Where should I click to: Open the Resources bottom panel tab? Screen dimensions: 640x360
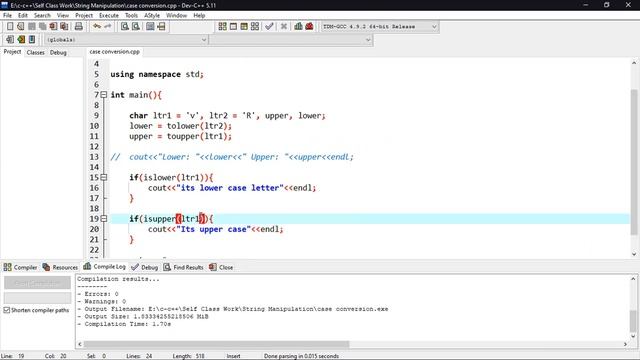[60, 267]
